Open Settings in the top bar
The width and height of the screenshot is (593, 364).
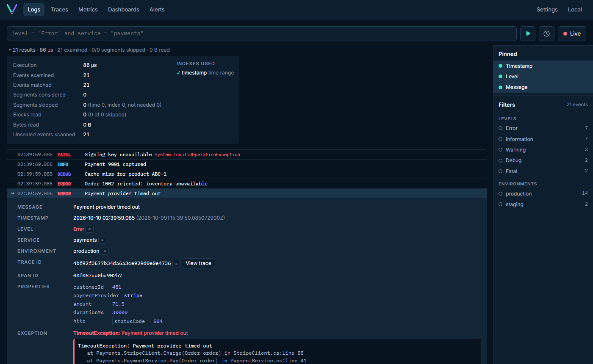click(x=547, y=9)
